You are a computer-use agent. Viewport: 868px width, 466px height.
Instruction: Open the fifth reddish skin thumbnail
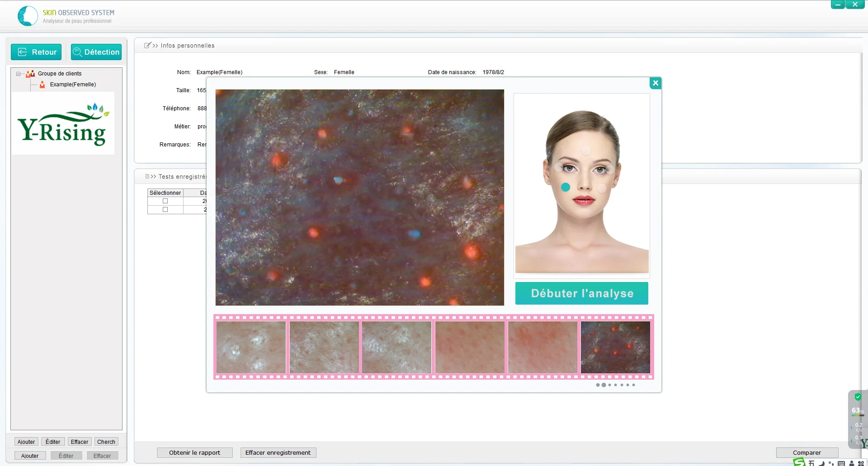[x=542, y=347]
